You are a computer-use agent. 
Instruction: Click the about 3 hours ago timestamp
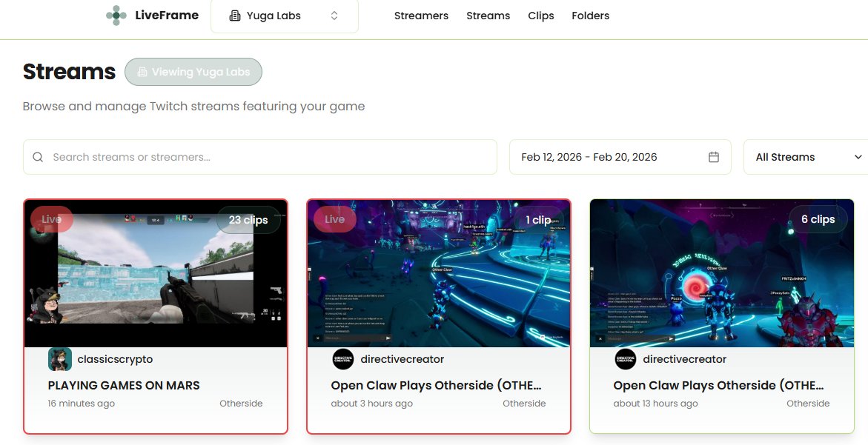[x=372, y=404]
